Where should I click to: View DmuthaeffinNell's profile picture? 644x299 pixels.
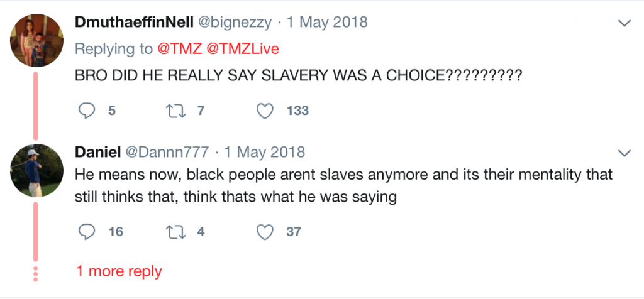pos(37,41)
